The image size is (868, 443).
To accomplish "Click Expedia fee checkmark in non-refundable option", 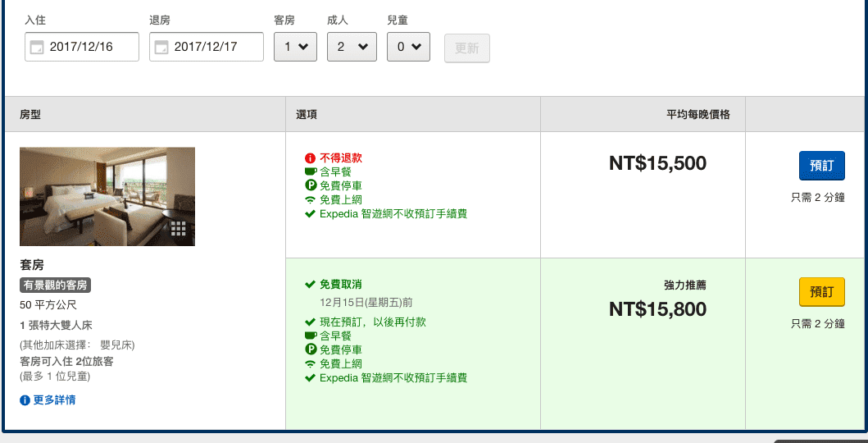I will [x=310, y=214].
